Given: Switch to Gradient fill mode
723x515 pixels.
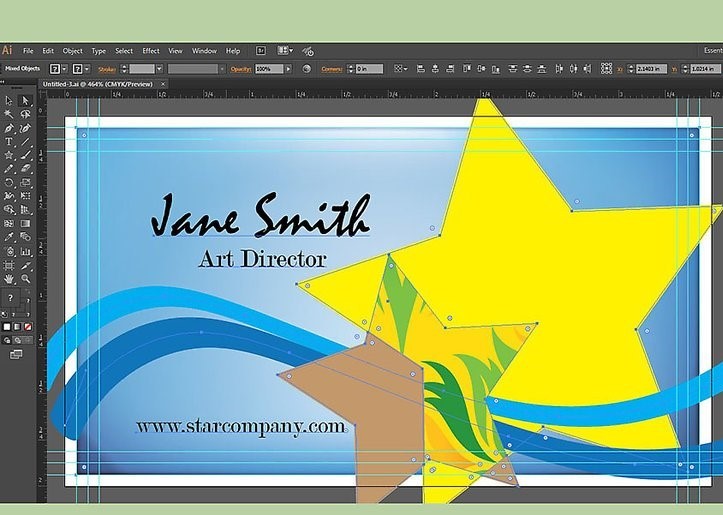Looking at the screenshot, I should [17, 326].
